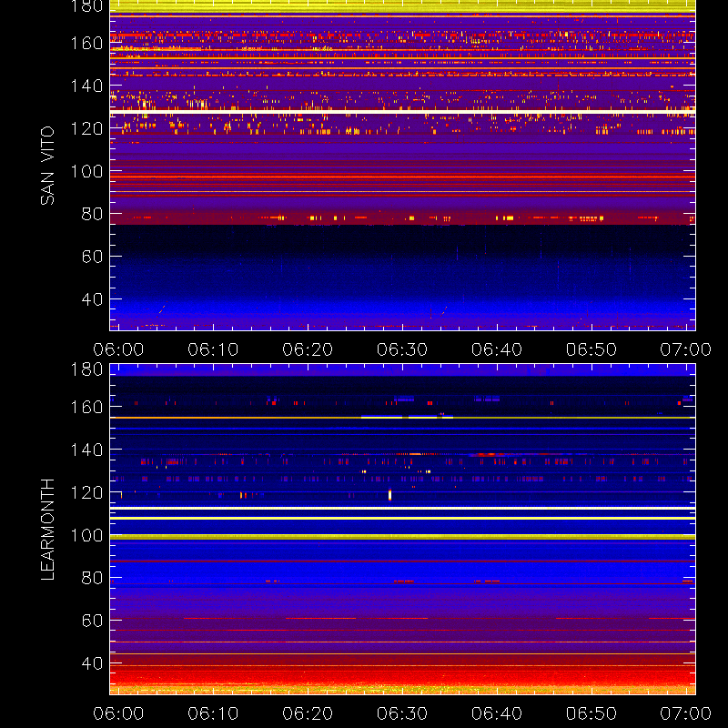The width and height of the screenshot is (728, 728).
Task: Click the 07:00 time label under San Vito plot
Action: point(686,349)
